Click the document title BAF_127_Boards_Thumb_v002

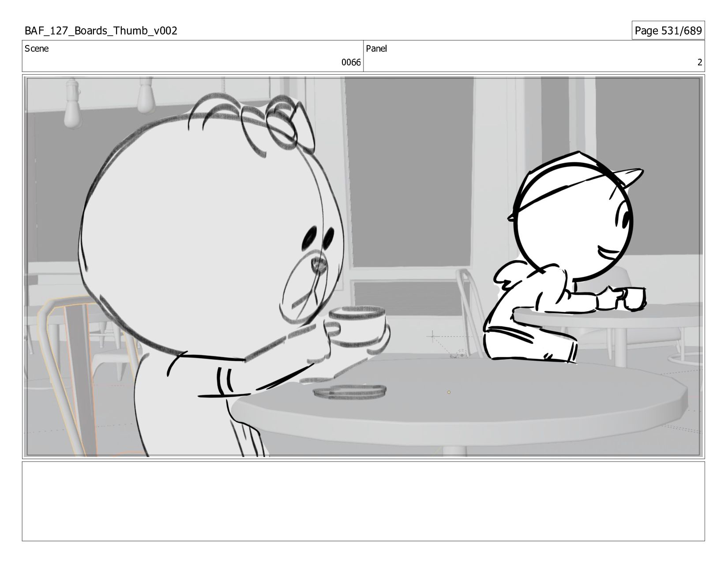click(x=101, y=30)
